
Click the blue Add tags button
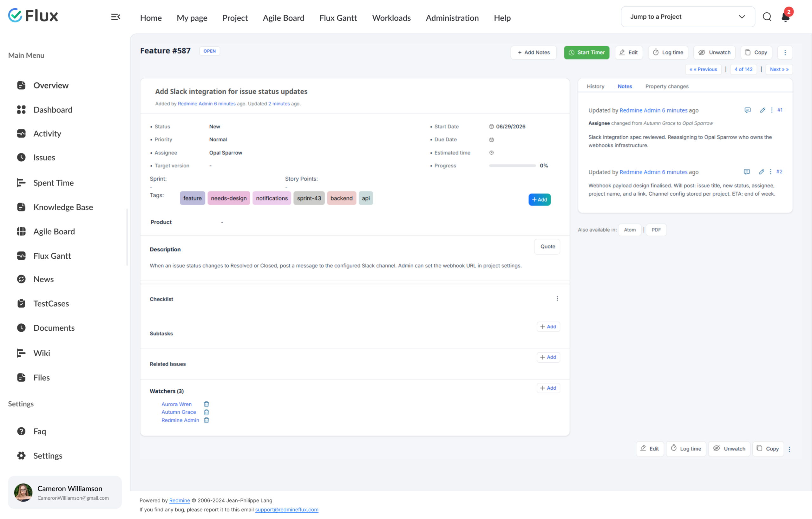click(539, 199)
